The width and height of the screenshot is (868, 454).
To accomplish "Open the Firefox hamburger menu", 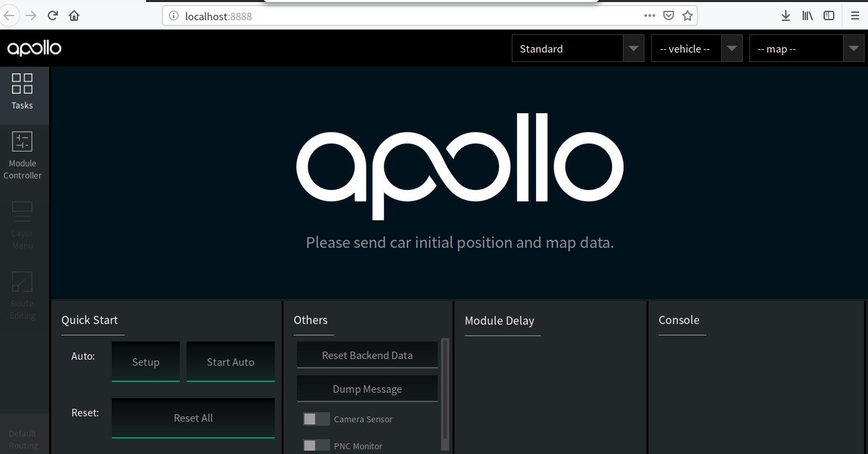I will coord(855,15).
